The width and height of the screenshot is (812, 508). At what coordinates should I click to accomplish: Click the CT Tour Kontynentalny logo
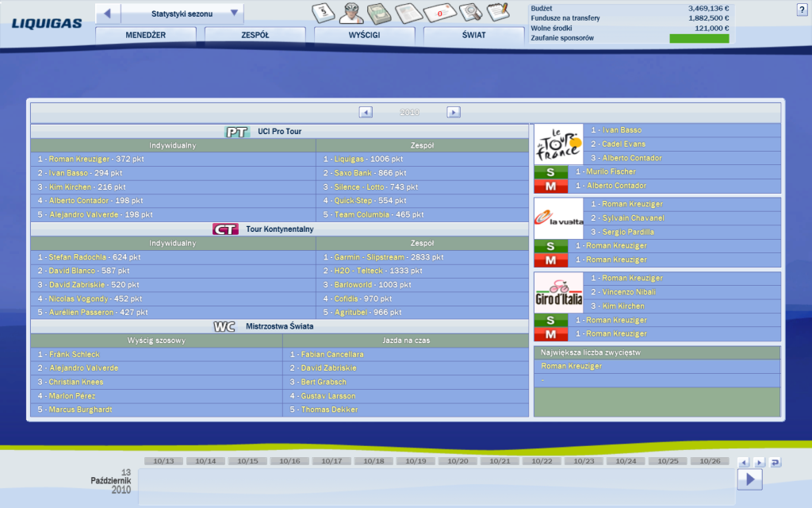225,229
